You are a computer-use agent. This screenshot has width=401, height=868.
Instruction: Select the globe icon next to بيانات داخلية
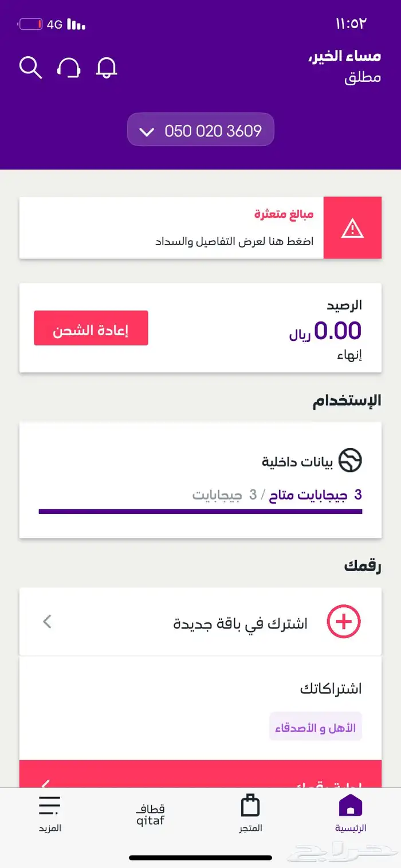tap(350, 461)
